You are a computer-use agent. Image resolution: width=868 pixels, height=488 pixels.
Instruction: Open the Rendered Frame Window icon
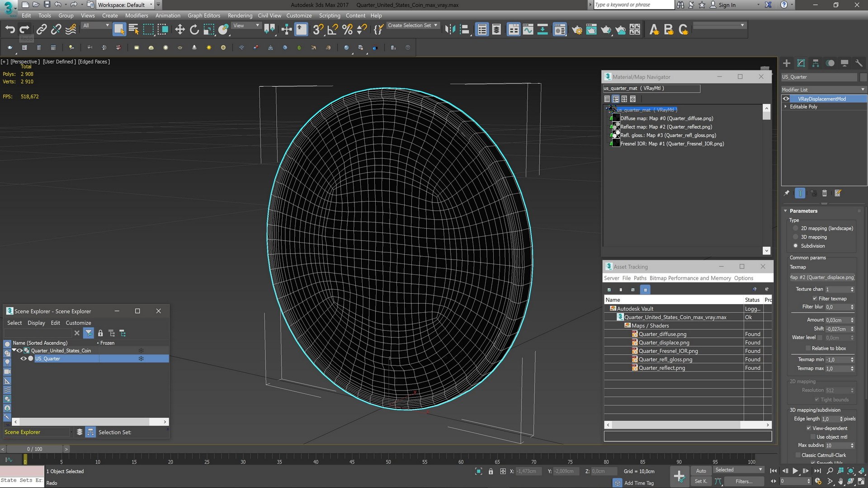click(591, 30)
